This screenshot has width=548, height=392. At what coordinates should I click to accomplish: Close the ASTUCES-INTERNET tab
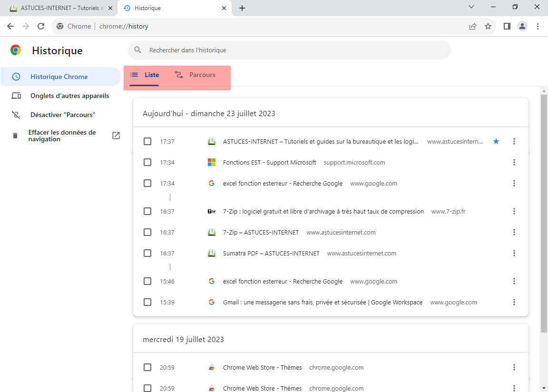110,8
